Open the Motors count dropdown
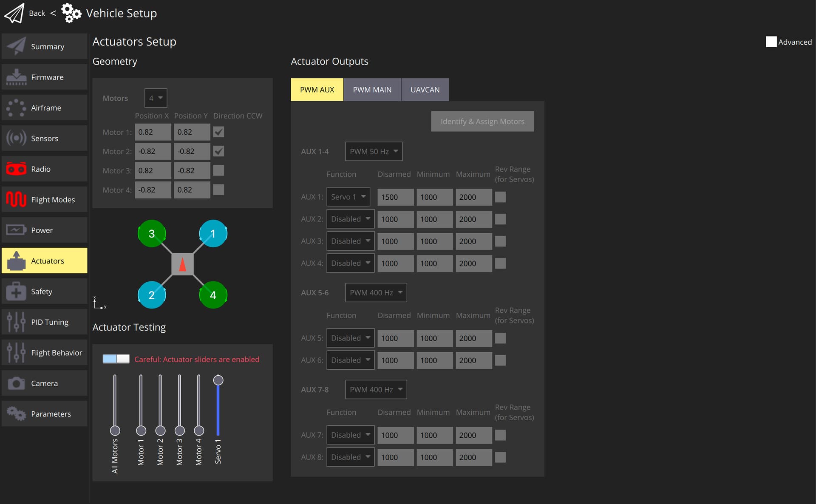Viewport: 816px width, 504px height. (156, 98)
